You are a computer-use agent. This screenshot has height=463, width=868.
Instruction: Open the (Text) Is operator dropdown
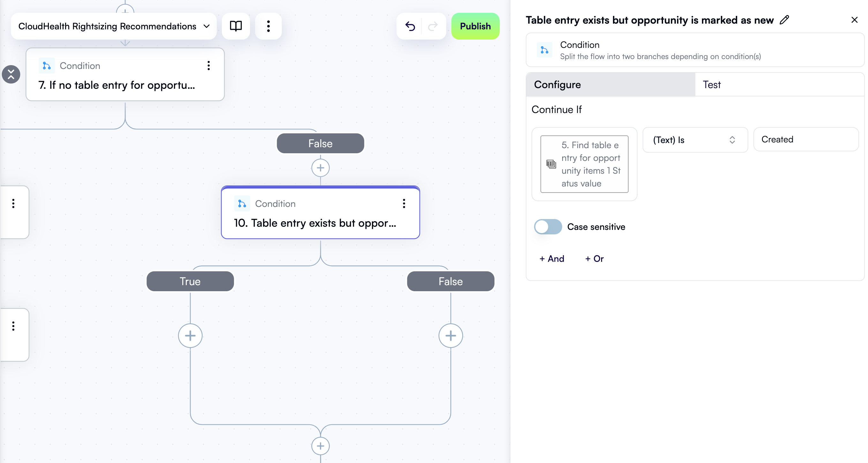point(695,140)
